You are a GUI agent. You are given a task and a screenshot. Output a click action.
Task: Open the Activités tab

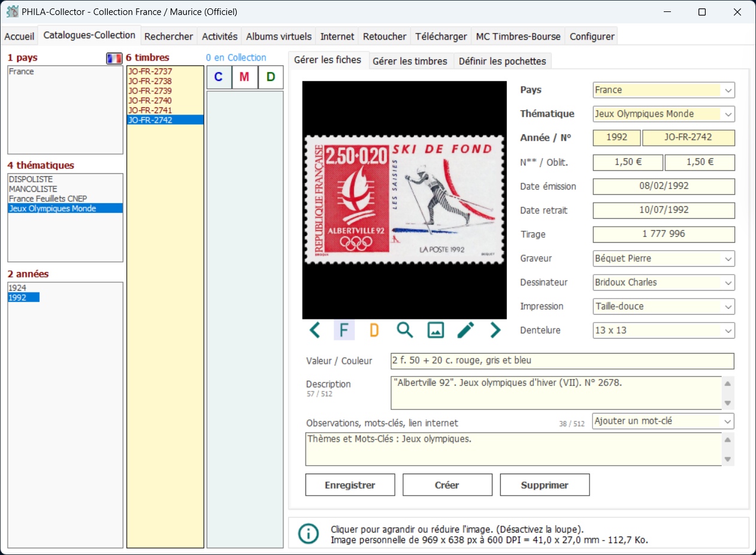[x=220, y=37]
